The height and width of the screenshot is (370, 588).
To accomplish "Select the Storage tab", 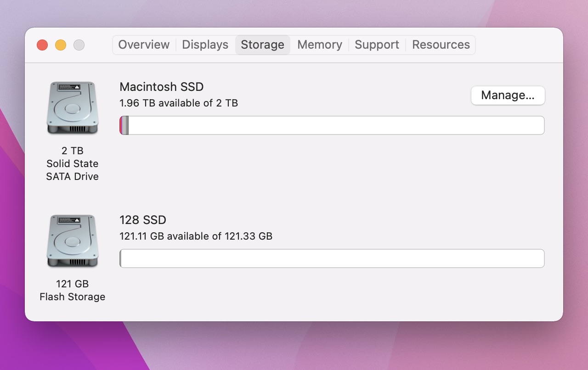I will [263, 45].
